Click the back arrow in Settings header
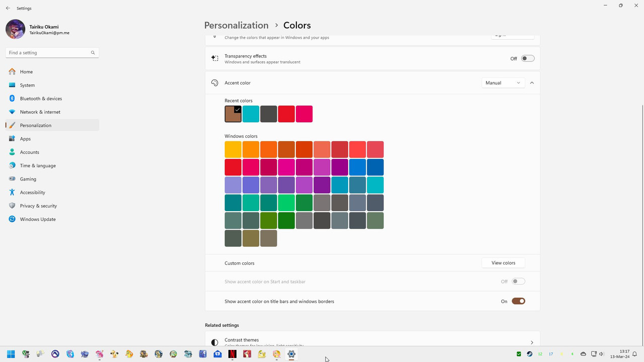The image size is (644, 362). pos(8,9)
